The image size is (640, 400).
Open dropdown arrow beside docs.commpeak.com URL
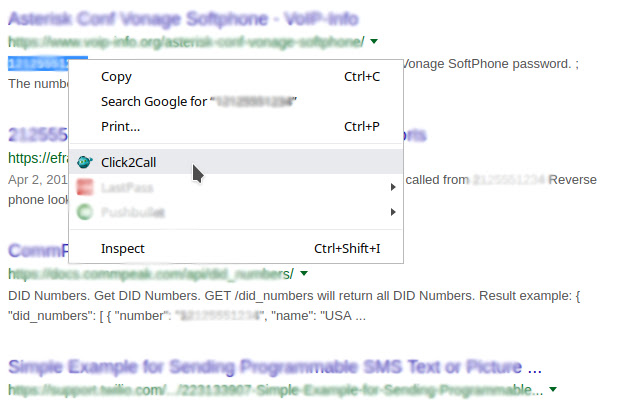[303, 274]
